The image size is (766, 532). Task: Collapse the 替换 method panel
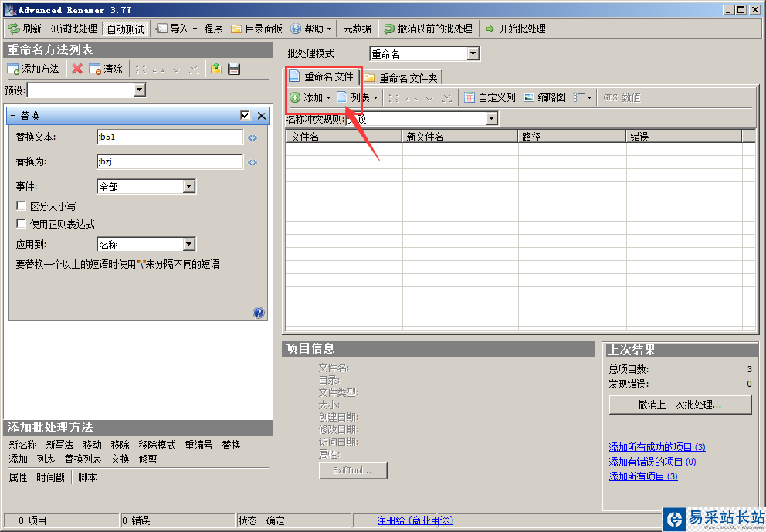point(12,116)
